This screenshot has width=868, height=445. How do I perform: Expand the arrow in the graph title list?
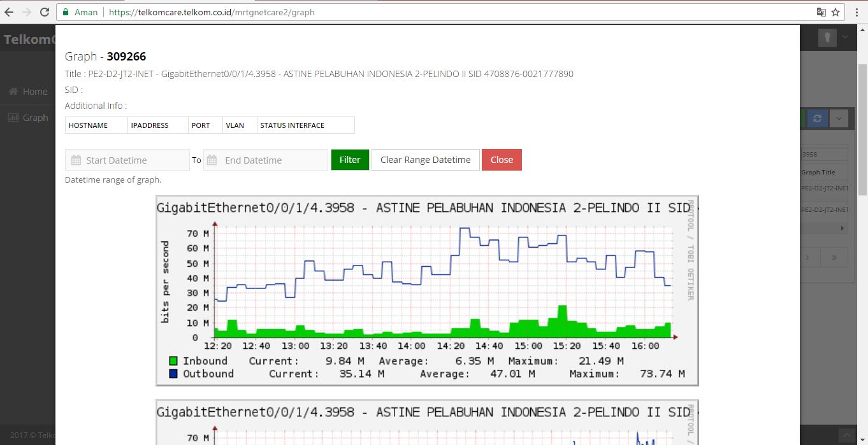[841, 227]
